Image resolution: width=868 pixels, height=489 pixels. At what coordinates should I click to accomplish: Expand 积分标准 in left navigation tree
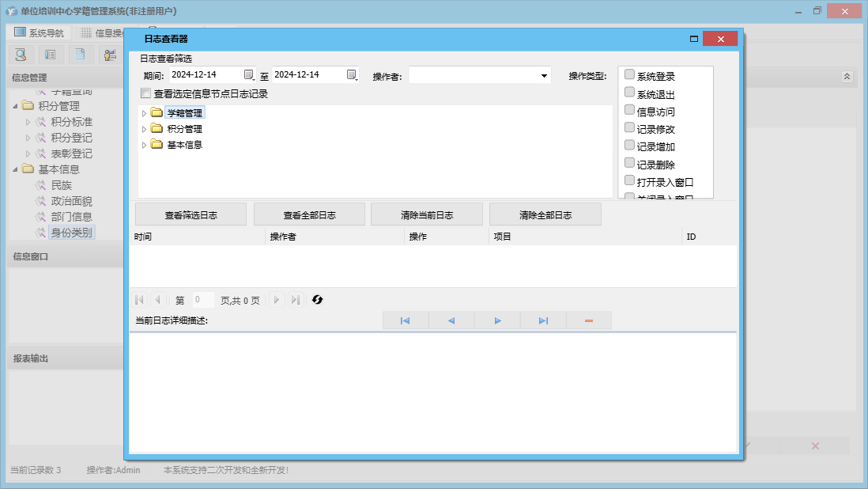[x=28, y=123]
